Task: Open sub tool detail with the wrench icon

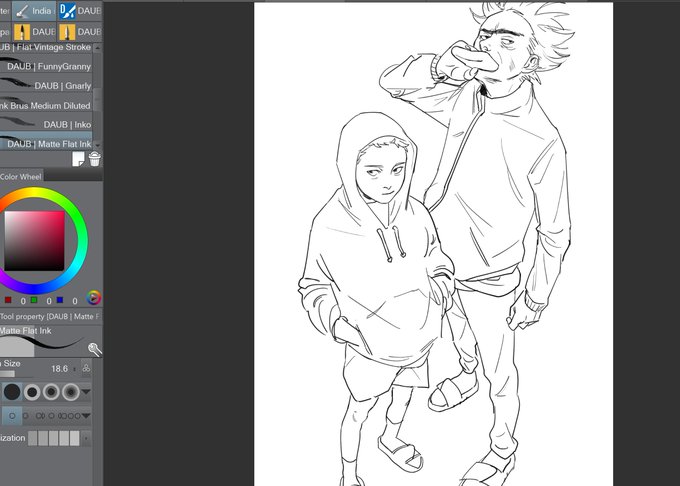Action: coord(95,349)
